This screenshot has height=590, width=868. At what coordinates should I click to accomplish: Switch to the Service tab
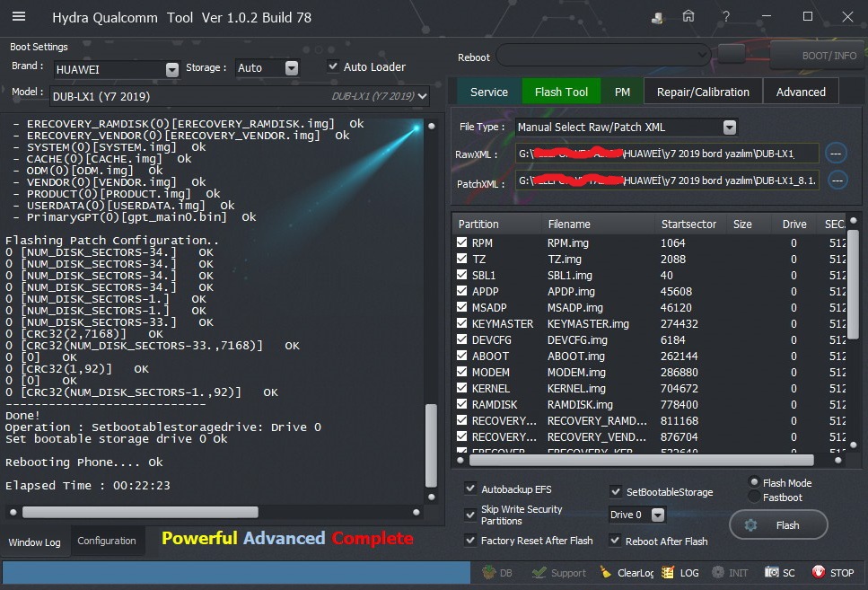point(489,92)
